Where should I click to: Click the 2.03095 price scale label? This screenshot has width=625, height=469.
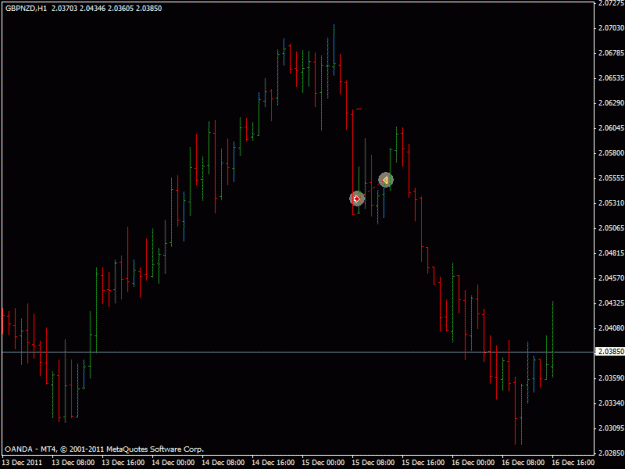611,428
